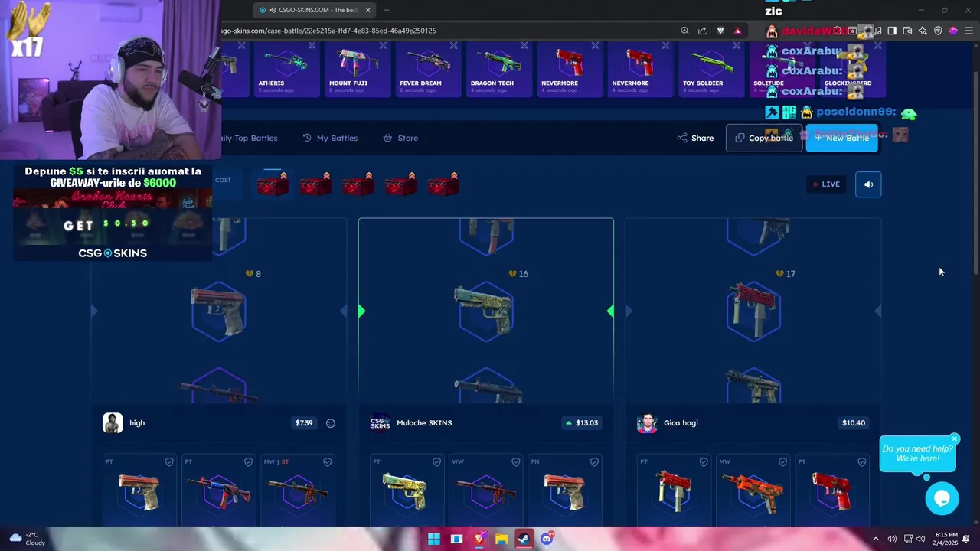The image size is (980, 551).
Task: Open the weather widget showing Cloudy
Action: (x=28, y=539)
